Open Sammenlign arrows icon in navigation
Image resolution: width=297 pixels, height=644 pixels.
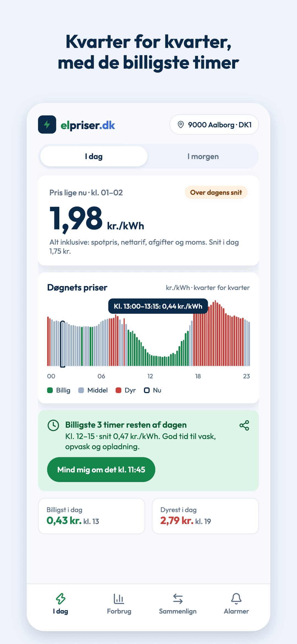[x=178, y=599]
